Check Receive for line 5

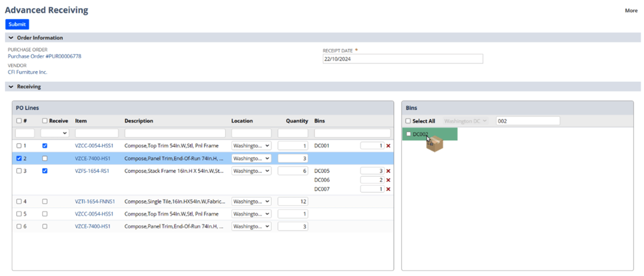point(45,214)
